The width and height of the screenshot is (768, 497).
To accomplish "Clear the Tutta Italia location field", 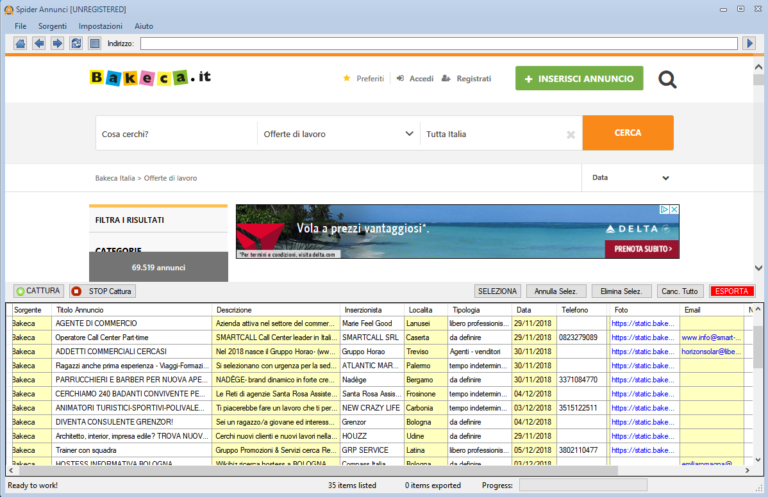I will (571, 134).
